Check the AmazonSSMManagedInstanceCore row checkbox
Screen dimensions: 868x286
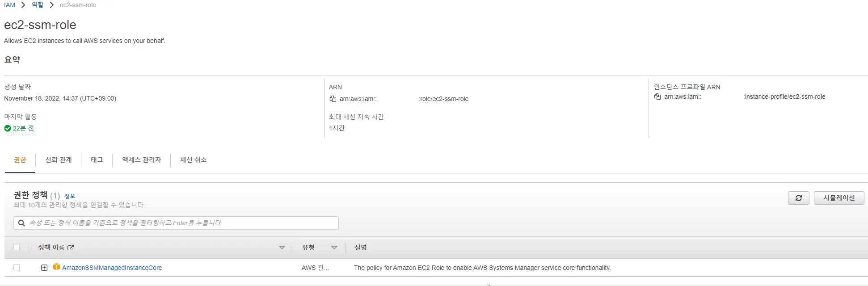pyautogui.click(x=17, y=267)
